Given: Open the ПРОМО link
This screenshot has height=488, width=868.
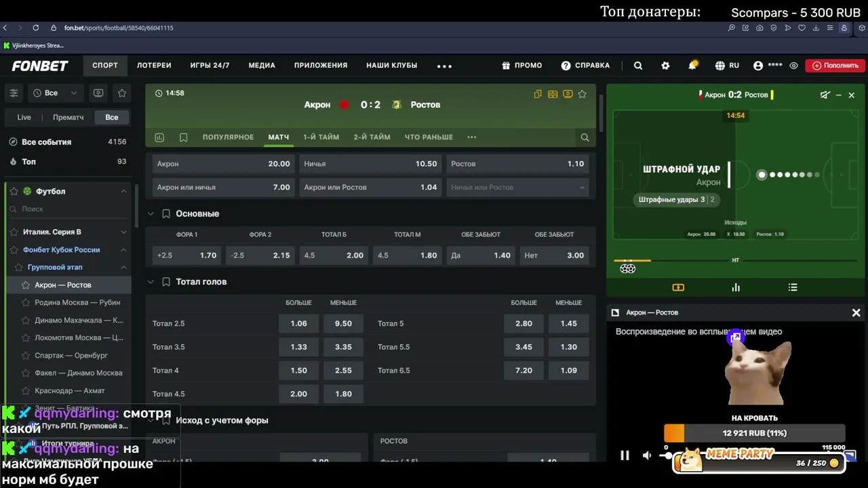Looking at the screenshot, I should pyautogui.click(x=522, y=66).
